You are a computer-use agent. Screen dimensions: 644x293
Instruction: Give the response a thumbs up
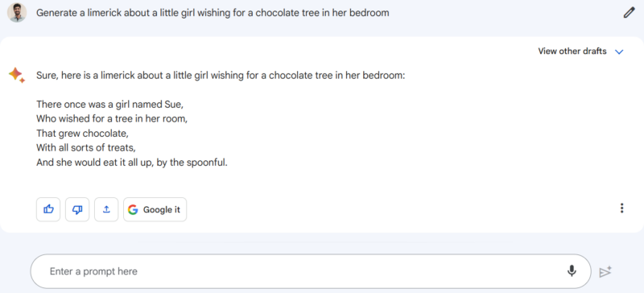[x=48, y=209]
